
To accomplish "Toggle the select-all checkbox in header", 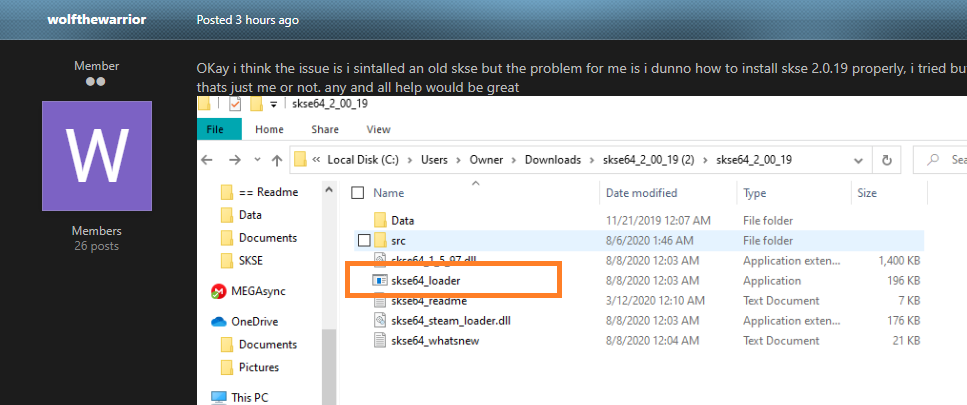I will point(358,193).
